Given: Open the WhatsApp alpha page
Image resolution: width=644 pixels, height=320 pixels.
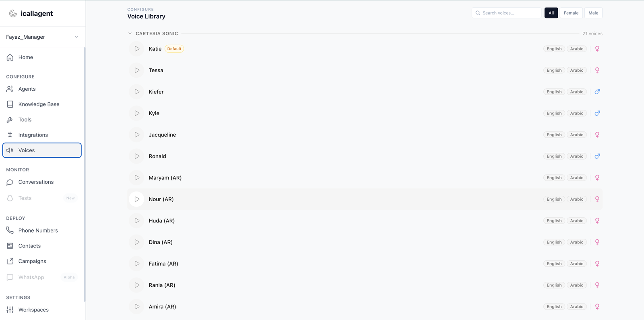Looking at the screenshot, I should click(x=42, y=277).
